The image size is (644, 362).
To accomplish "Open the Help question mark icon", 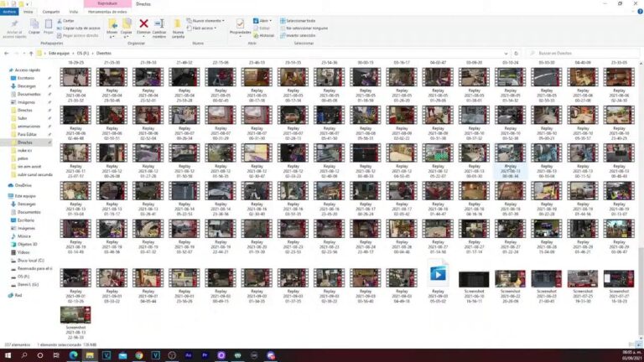I will (x=640, y=12).
